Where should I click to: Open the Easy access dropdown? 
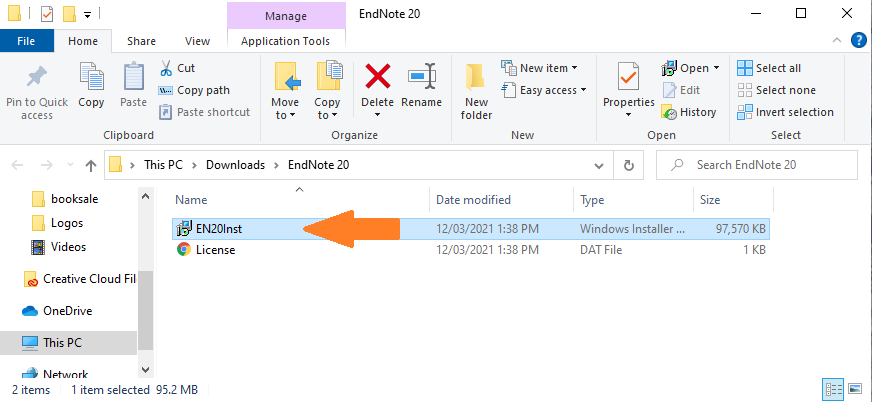pyautogui.click(x=544, y=90)
